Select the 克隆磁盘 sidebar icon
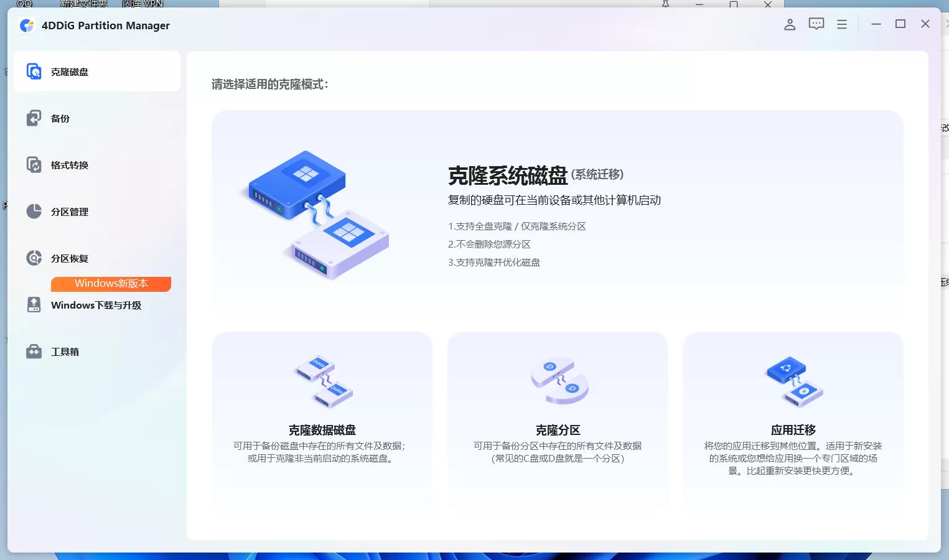Viewport: 949px width, 560px height. [x=34, y=71]
